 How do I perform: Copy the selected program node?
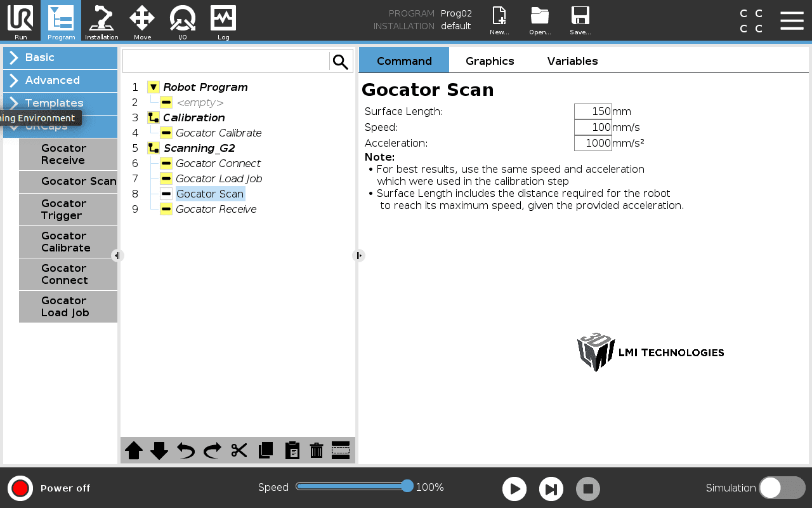tap(266, 450)
